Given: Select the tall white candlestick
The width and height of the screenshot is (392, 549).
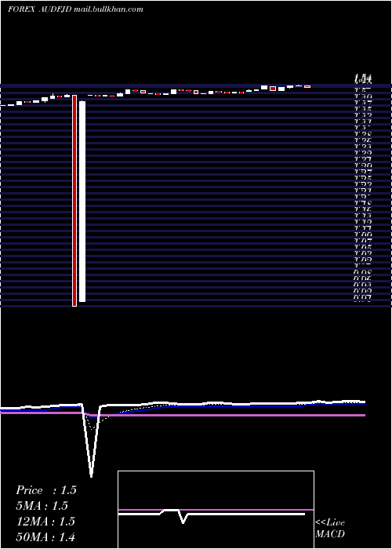Looking at the screenshot, I should pos(82,202).
